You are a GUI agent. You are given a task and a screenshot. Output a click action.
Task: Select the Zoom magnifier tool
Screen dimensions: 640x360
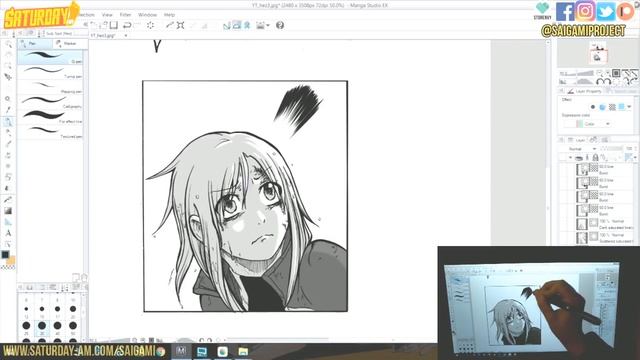pos(8,44)
